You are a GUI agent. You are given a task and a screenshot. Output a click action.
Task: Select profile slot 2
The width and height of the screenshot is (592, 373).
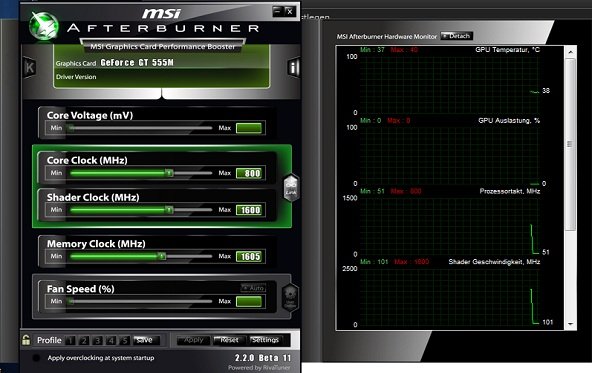tap(84, 341)
